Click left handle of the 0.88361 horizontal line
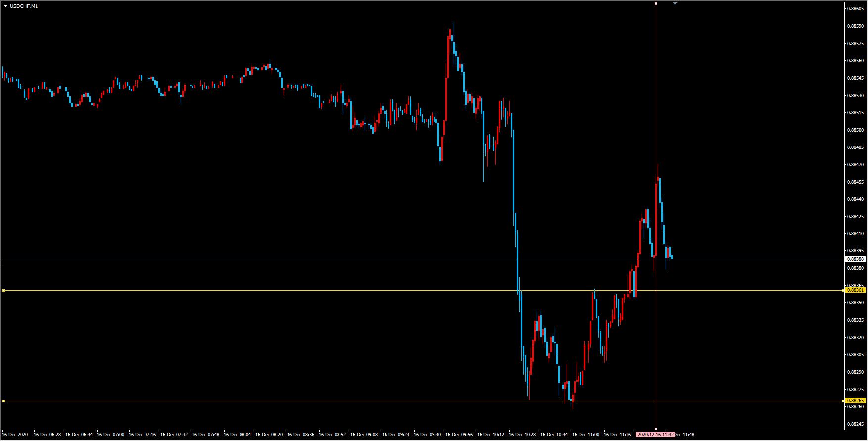This screenshot has width=868, height=441. [x=4, y=291]
